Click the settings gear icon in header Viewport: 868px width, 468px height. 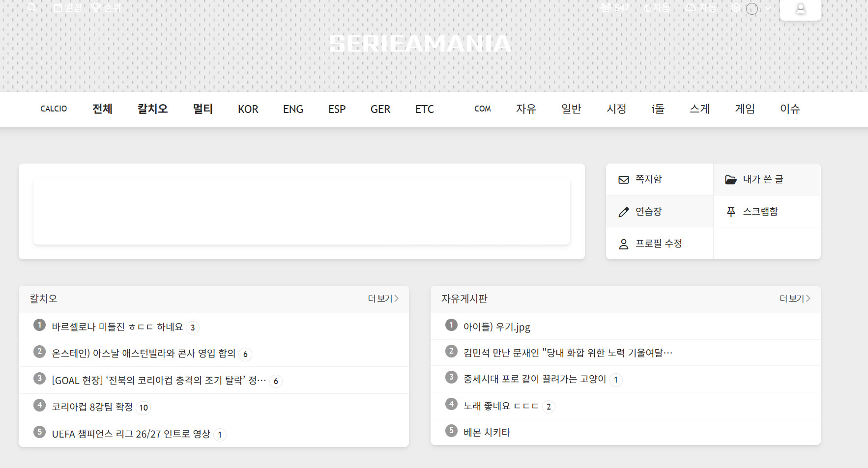tap(735, 8)
